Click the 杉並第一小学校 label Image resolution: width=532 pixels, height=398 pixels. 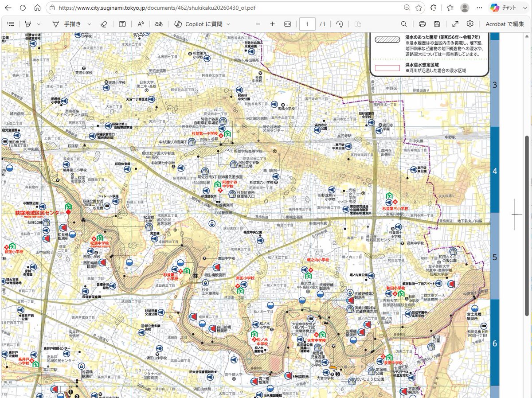click(204, 133)
